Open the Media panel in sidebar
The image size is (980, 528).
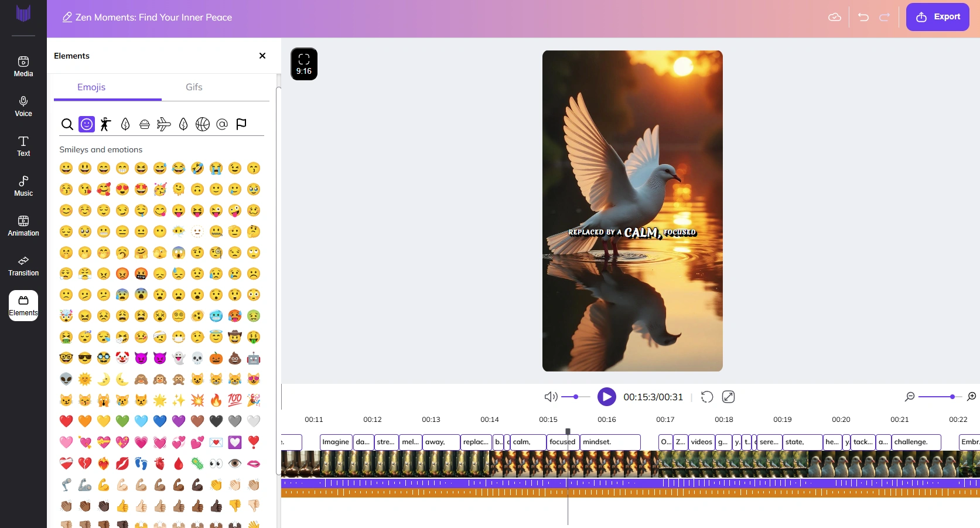pyautogui.click(x=23, y=67)
